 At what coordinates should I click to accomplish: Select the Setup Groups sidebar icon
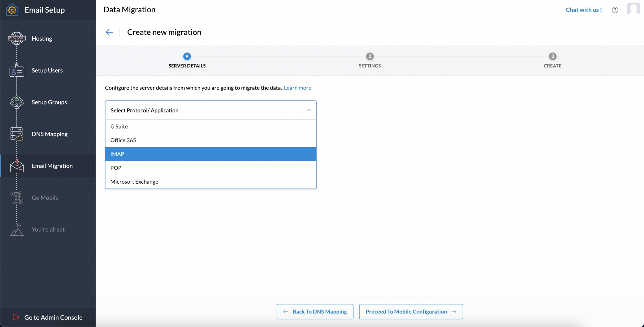tap(16, 102)
